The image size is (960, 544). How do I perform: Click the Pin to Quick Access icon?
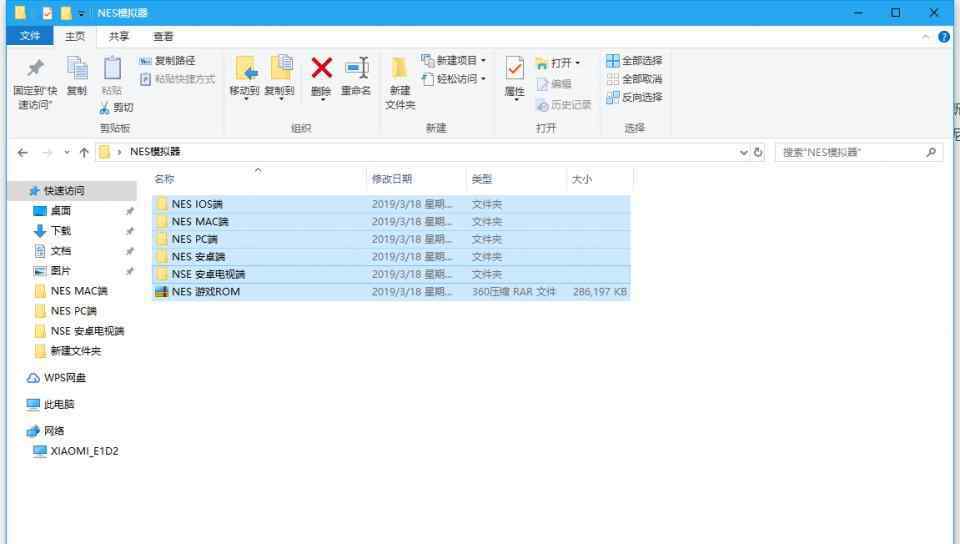[36, 70]
